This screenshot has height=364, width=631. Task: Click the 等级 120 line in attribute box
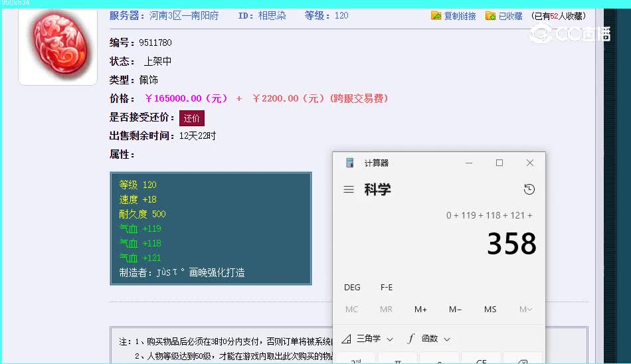pyautogui.click(x=137, y=185)
